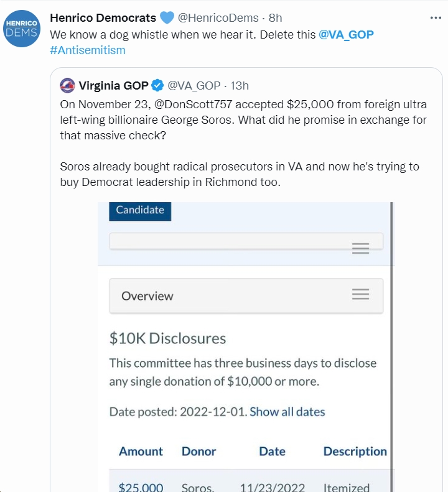The width and height of the screenshot is (448, 492).
Task: Click the blue heart next to Henrico Democrats
Action: coord(167,17)
